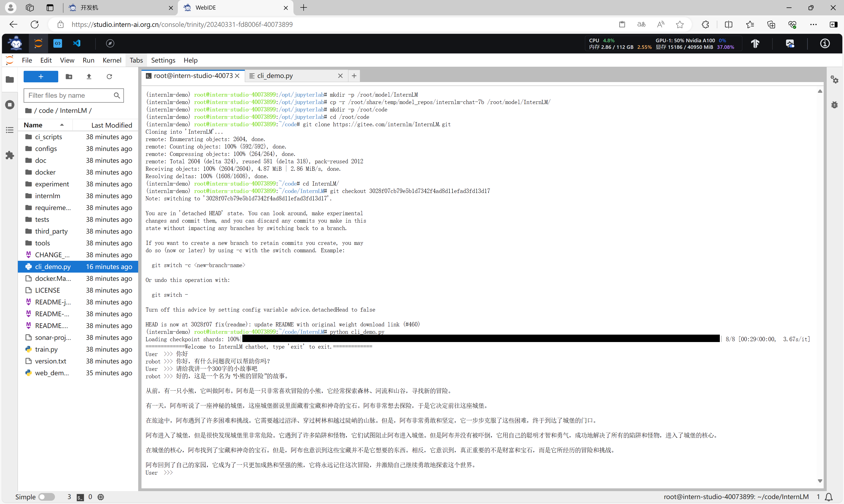Add new tab with plus button
The width and height of the screenshot is (844, 504).
(354, 76)
